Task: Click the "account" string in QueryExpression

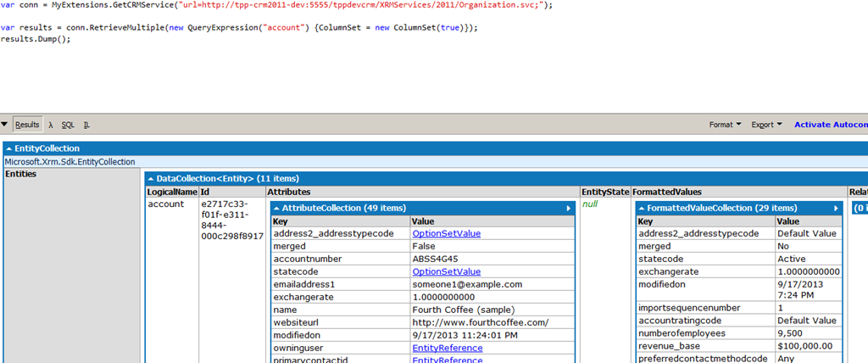Action: coord(286,27)
